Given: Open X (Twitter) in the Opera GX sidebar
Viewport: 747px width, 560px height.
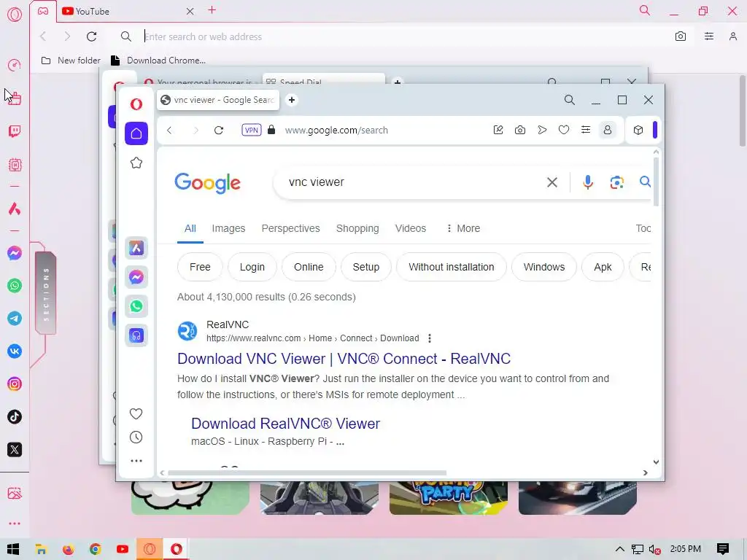Looking at the screenshot, I should pos(15,449).
